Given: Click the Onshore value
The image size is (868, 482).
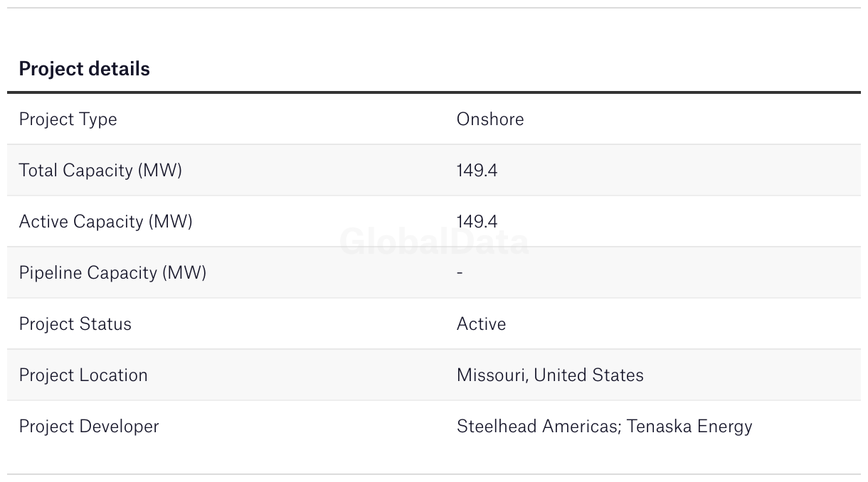Looking at the screenshot, I should click(x=489, y=119).
